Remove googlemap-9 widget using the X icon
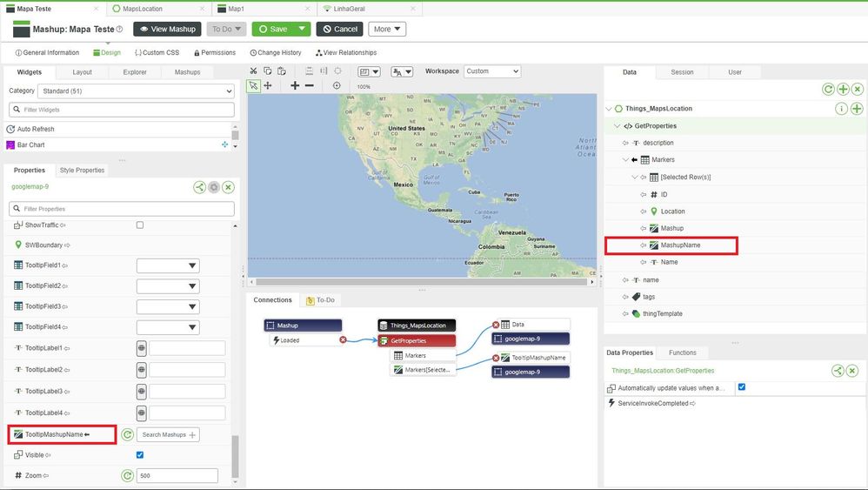Viewport: 868px width, 490px height. pyautogui.click(x=228, y=187)
